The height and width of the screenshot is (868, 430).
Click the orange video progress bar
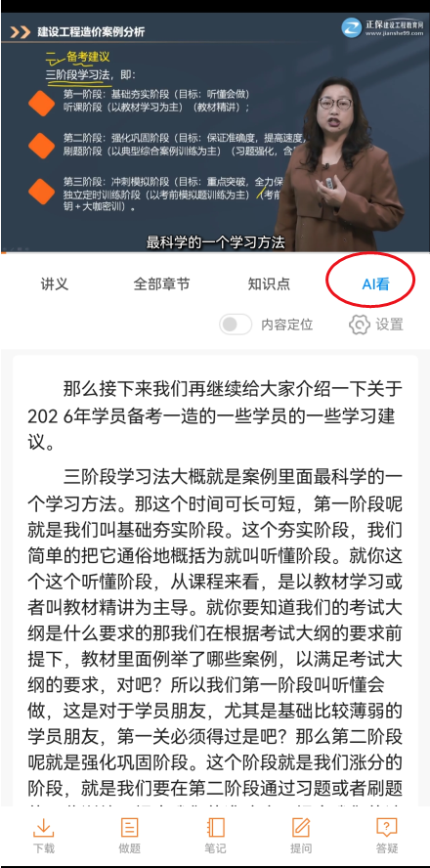pyautogui.click(x=3, y=253)
